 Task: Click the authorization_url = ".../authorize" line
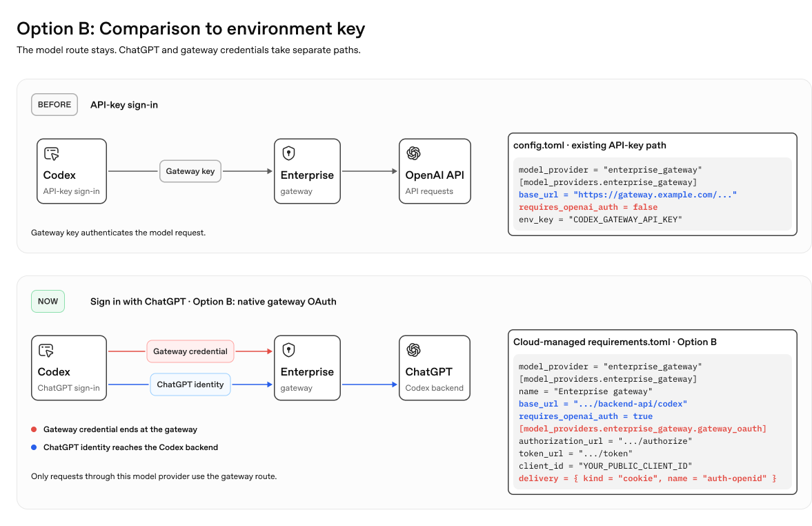605,442
